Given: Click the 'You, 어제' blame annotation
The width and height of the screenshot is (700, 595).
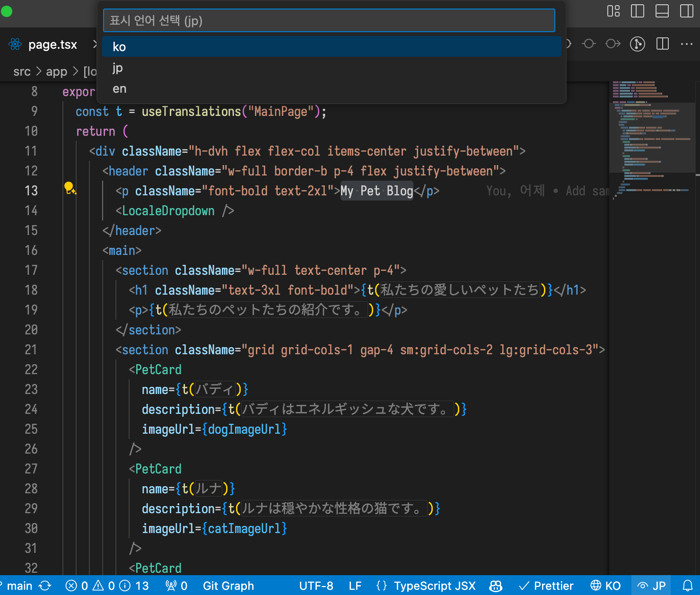Looking at the screenshot, I should coord(516,191).
